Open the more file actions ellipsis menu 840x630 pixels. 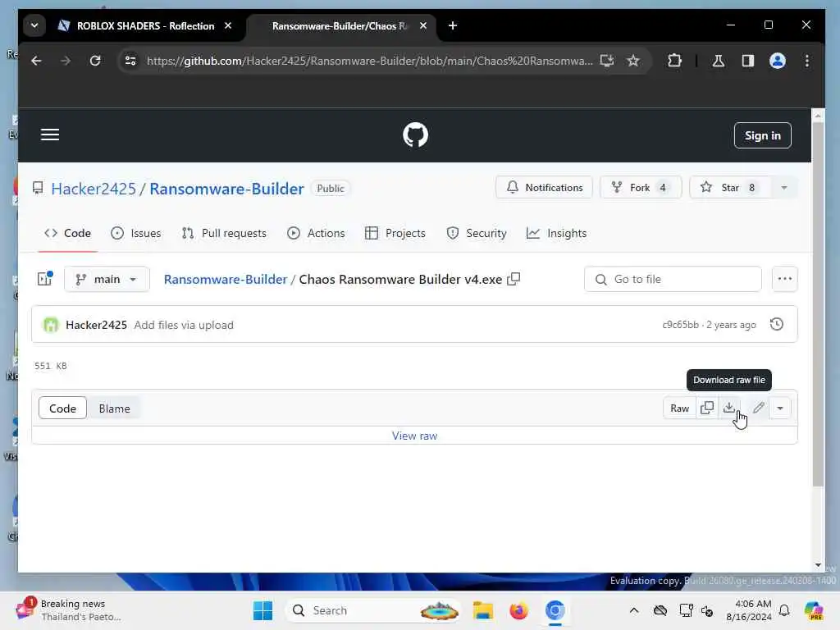point(785,279)
